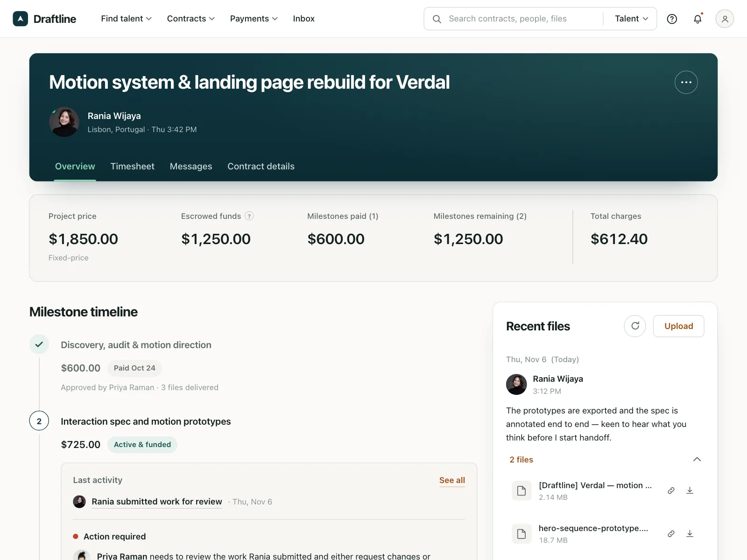Click the Verdal motion file document icon

coord(521,490)
